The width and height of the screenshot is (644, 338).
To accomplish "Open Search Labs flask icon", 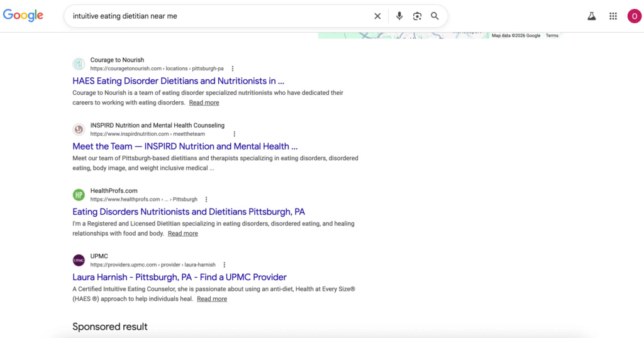I will (x=591, y=16).
